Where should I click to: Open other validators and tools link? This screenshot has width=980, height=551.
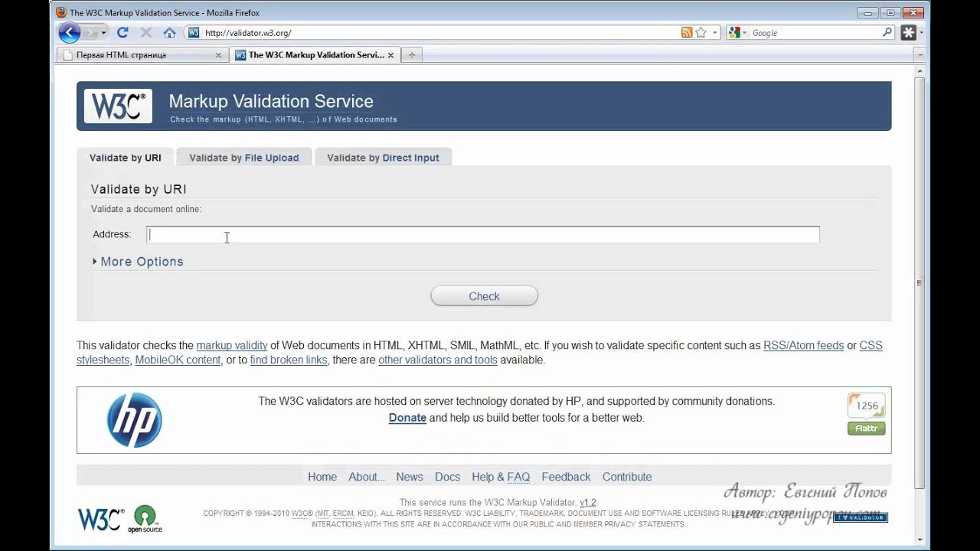(438, 360)
